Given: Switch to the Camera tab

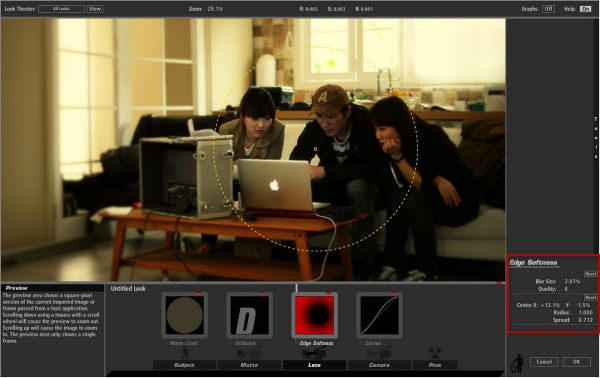Looking at the screenshot, I should click(379, 365).
